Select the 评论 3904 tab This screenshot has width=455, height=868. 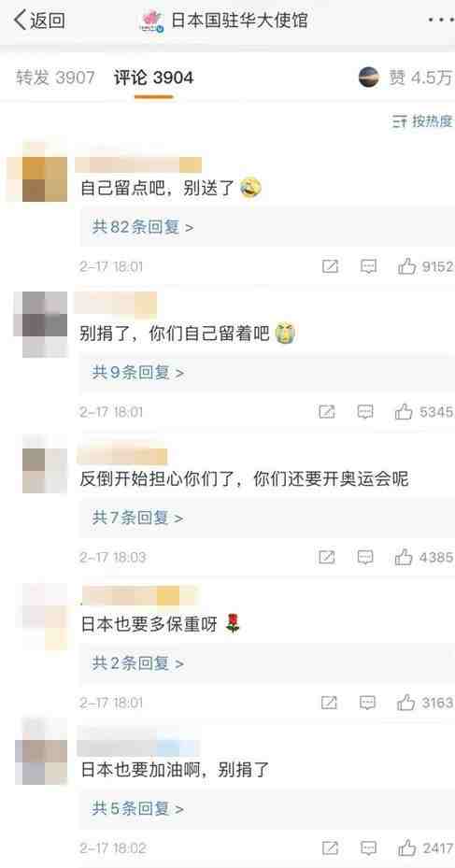(154, 78)
